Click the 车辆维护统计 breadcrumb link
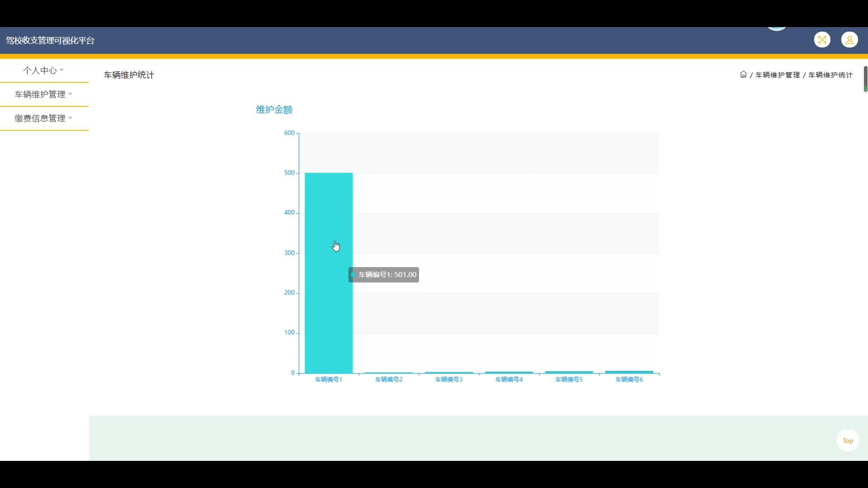 830,75
